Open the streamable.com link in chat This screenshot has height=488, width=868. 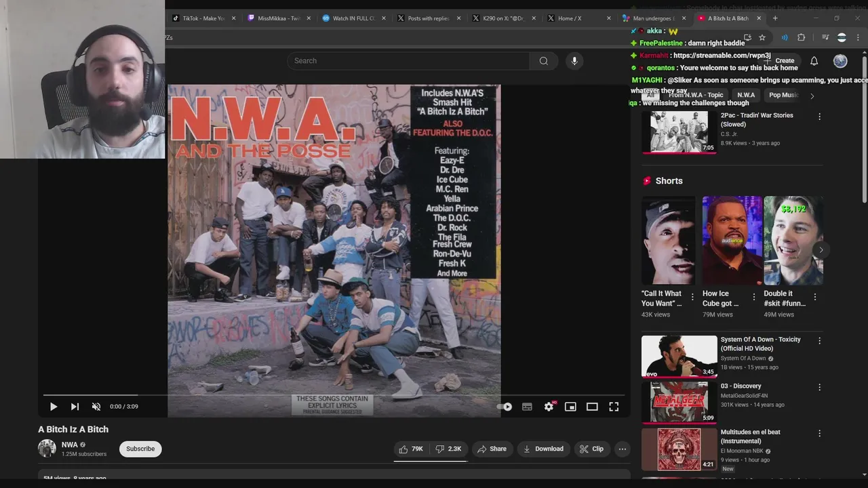tap(722, 56)
